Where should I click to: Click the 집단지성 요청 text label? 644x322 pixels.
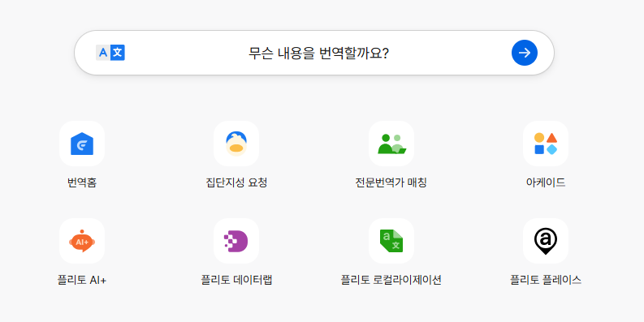click(236, 182)
